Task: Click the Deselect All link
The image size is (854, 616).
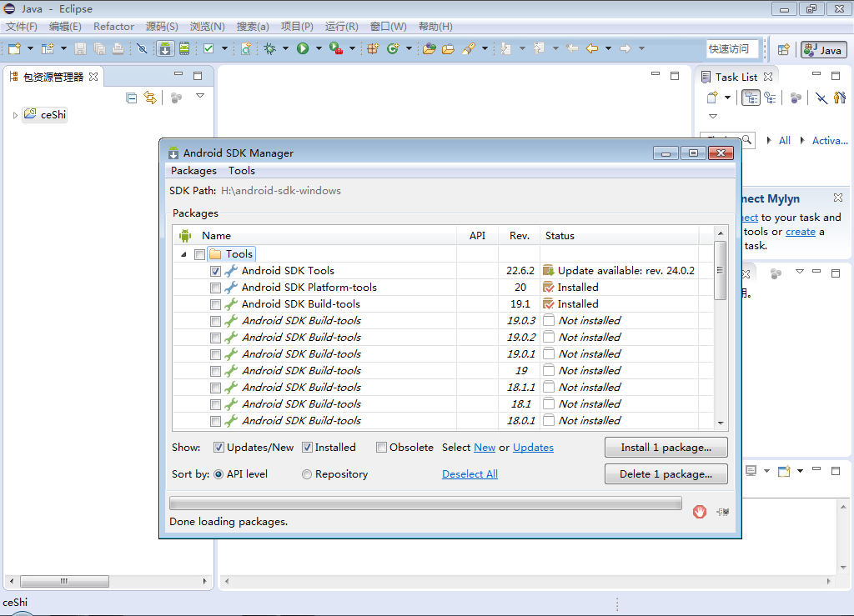Action: click(x=470, y=474)
